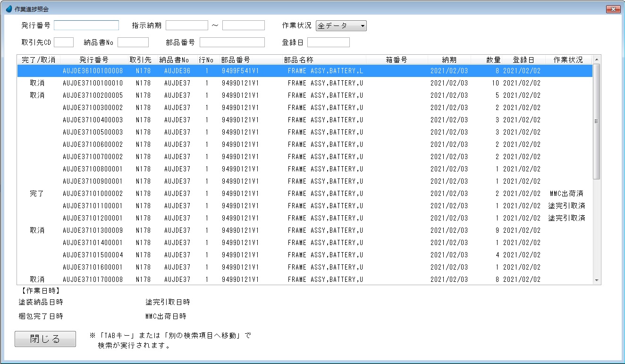Click scrollbar up arrow in list
625x364 pixels.
tap(597, 60)
